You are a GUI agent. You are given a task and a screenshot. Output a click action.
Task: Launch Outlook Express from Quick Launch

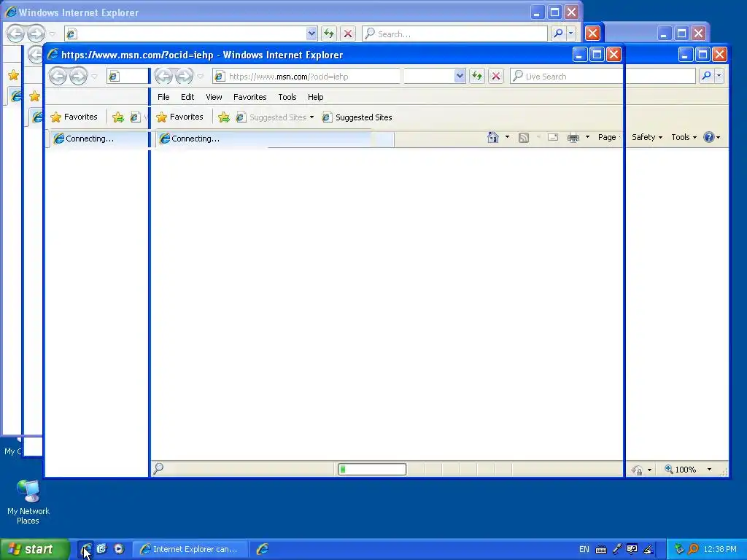pos(101,549)
